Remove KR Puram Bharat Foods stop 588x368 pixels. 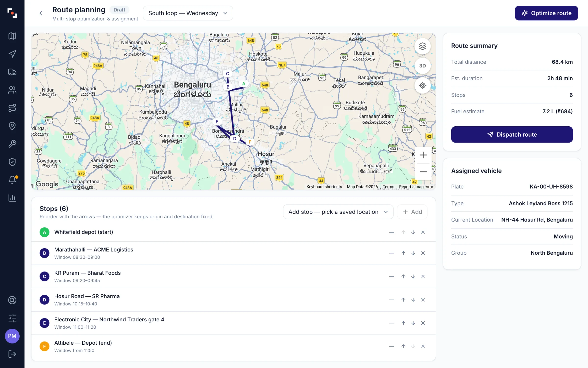coord(423,276)
